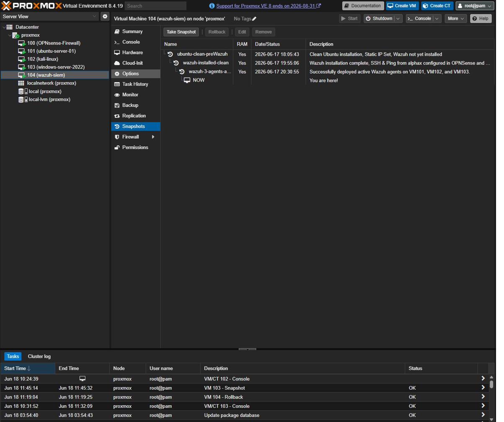Click the Status column header in tasks
The image size is (504, 422).
point(441,368)
